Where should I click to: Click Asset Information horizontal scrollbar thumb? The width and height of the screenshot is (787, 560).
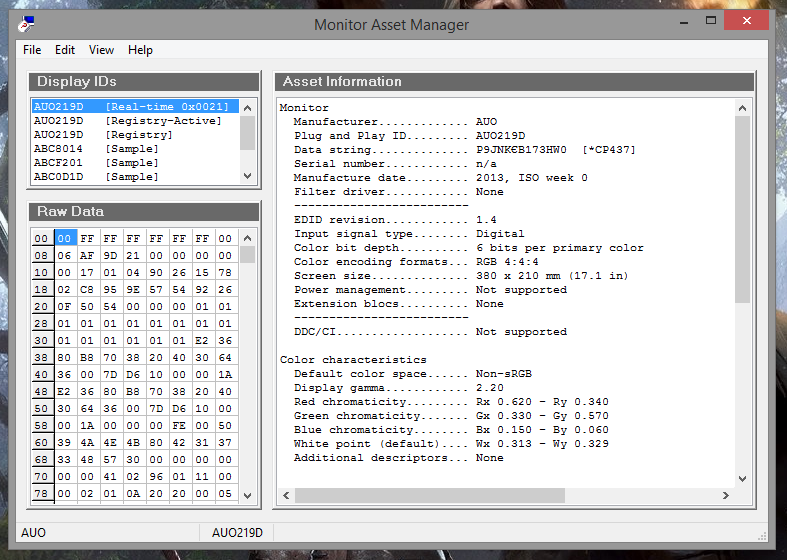430,495
